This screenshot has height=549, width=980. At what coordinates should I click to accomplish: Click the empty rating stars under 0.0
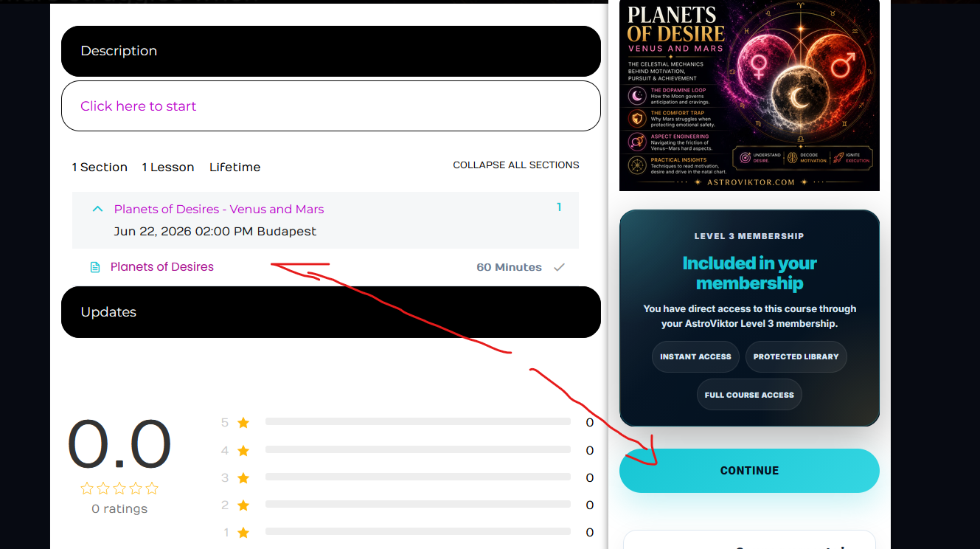pyautogui.click(x=119, y=488)
